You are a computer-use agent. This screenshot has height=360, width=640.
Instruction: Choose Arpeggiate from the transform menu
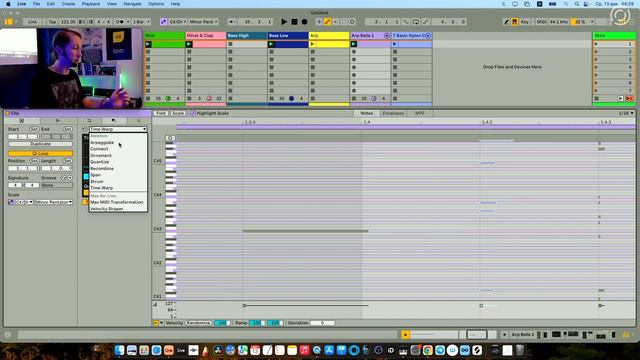tap(102, 142)
